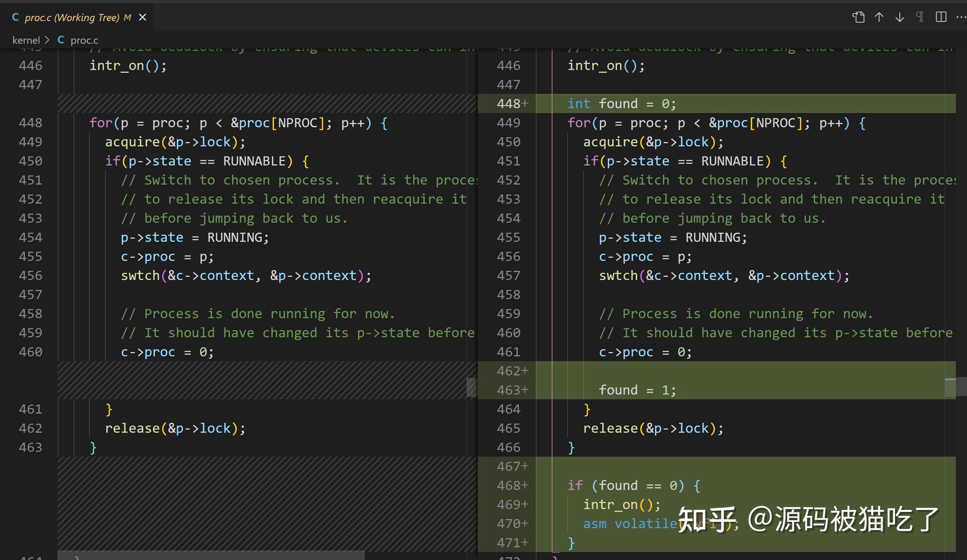Click line number 461 in the left pane

click(x=30, y=409)
